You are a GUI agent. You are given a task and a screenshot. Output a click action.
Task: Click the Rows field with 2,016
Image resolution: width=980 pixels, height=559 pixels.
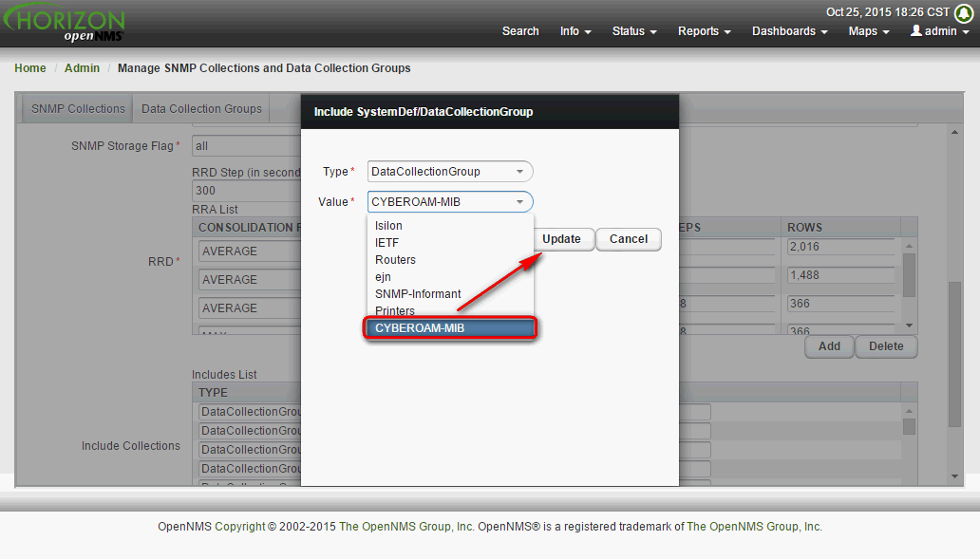tap(841, 247)
